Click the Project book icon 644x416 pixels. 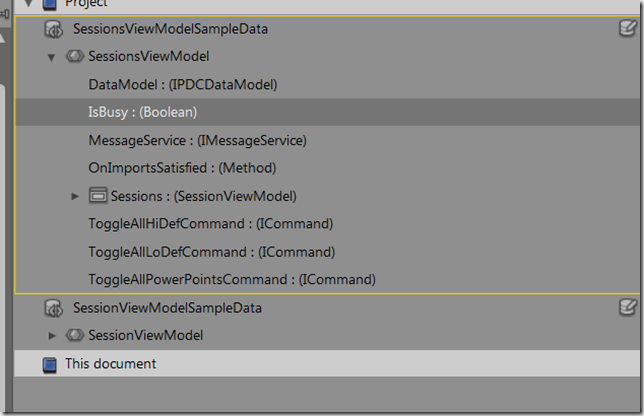(50, 5)
